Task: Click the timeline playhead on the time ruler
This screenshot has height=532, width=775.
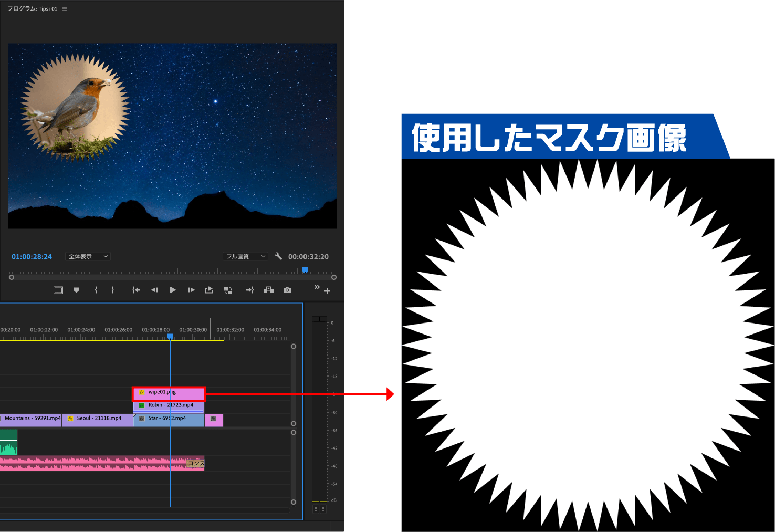Action: point(170,336)
